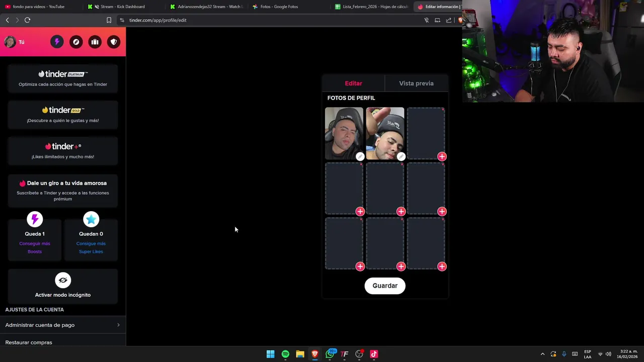Image resolution: width=644 pixels, height=362 pixels.
Task: Switch to the Editar tab
Action: tap(353, 83)
